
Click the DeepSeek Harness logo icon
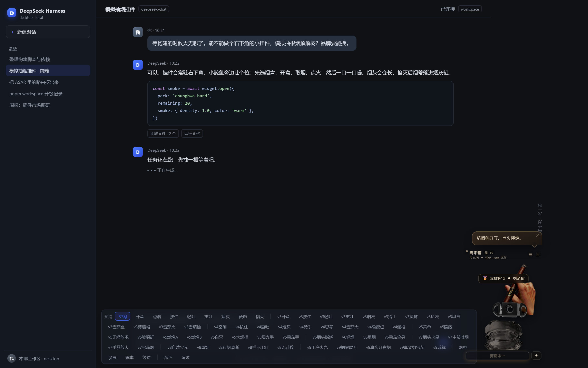tap(12, 13)
